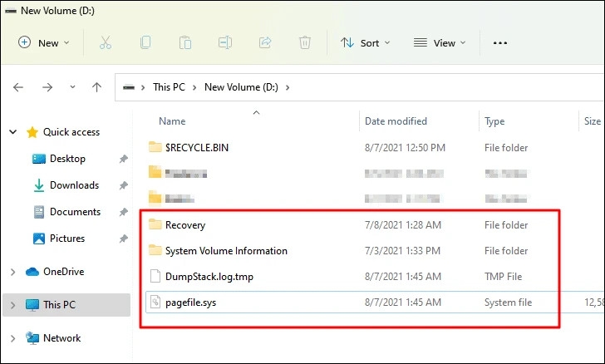Image resolution: width=605 pixels, height=364 pixels.
Task: Click the Network icon in sidebar
Action: coord(32,338)
